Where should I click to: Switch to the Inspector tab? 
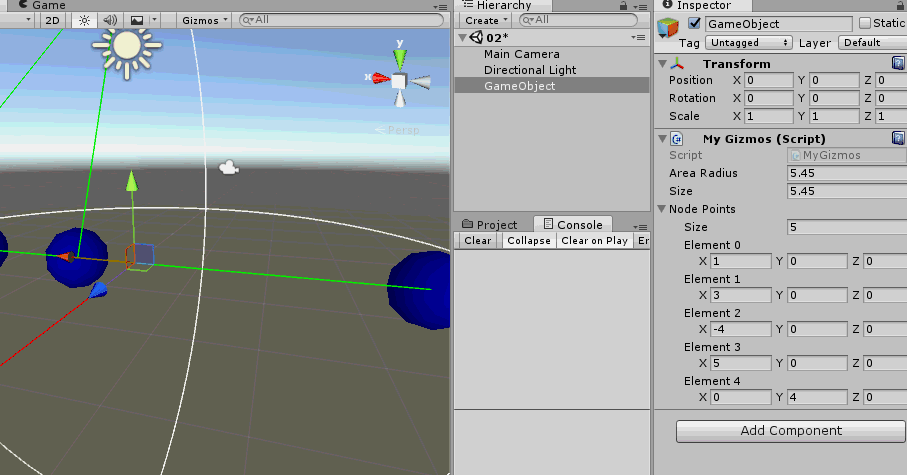(x=697, y=5)
